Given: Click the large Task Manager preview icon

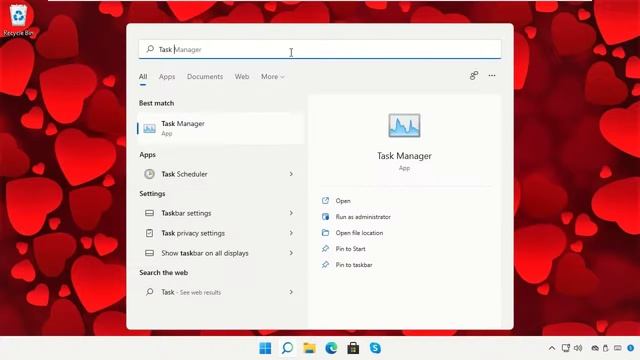Looking at the screenshot, I should click(x=404, y=125).
